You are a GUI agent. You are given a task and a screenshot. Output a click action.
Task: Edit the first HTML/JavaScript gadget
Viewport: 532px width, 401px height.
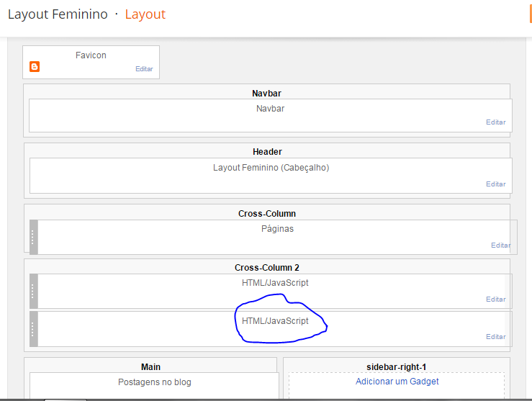click(x=496, y=299)
